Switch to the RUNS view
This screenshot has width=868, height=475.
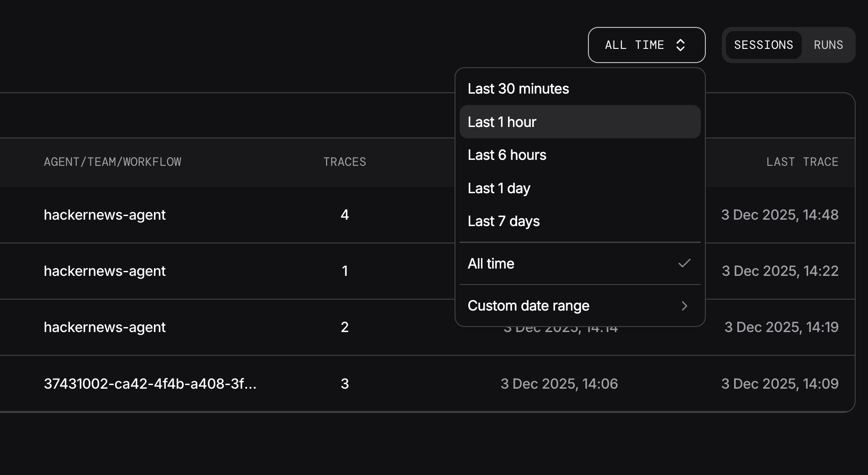(x=828, y=45)
